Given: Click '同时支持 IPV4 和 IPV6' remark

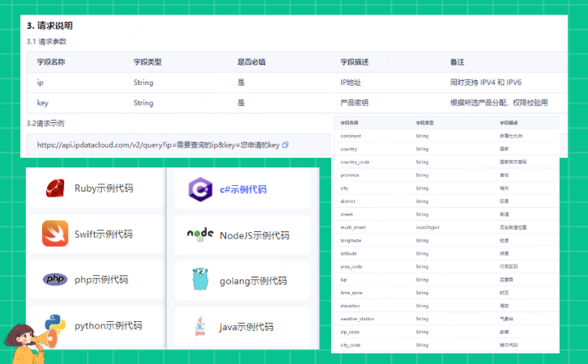Looking at the screenshot, I should tap(486, 83).
